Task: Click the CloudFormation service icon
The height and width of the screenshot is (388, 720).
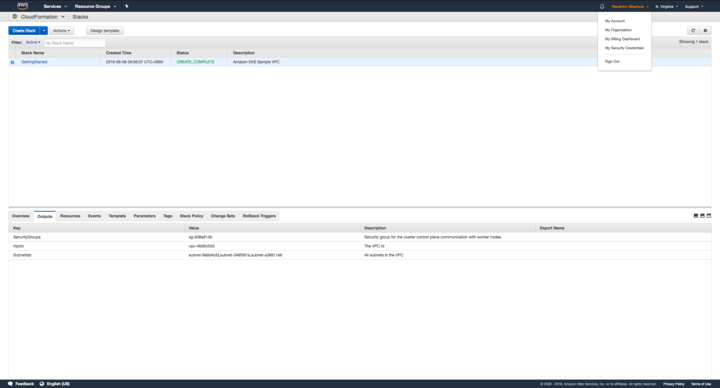Action: pos(15,17)
